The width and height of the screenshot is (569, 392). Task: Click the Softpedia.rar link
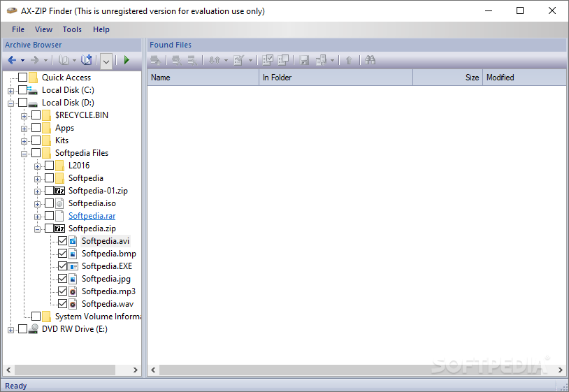(x=92, y=216)
